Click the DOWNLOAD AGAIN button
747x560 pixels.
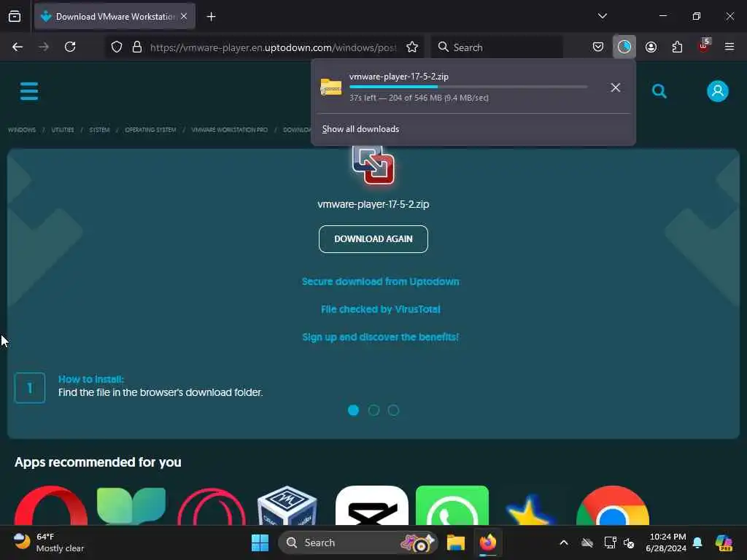pos(373,239)
